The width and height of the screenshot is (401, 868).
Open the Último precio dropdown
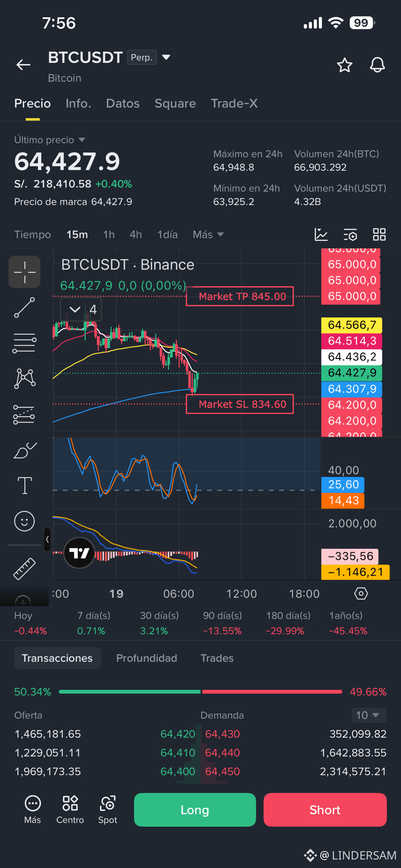(50, 140)
